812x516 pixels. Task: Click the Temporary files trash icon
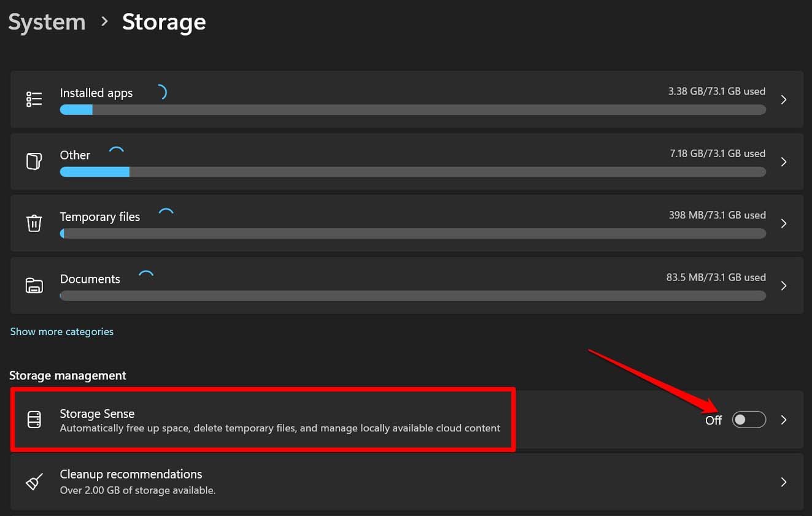34,223
